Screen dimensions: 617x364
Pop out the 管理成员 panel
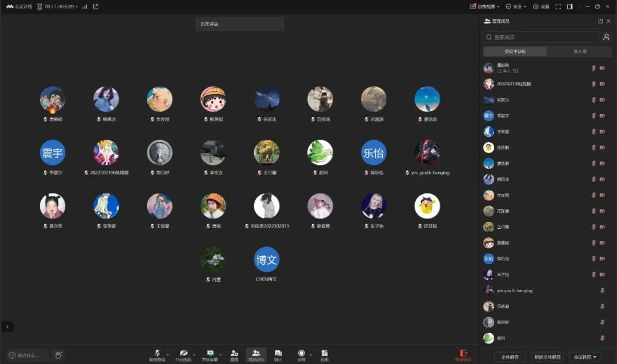[x=600, y=21]
